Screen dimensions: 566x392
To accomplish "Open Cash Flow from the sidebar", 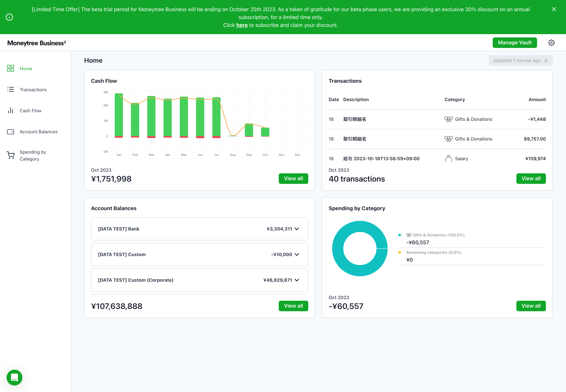I will [31, 110].
